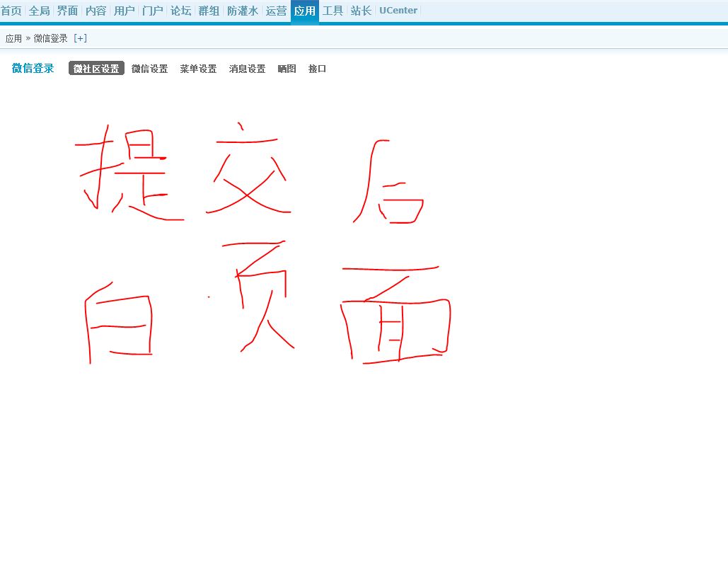Switch to the 微信设置 tab

149,69
